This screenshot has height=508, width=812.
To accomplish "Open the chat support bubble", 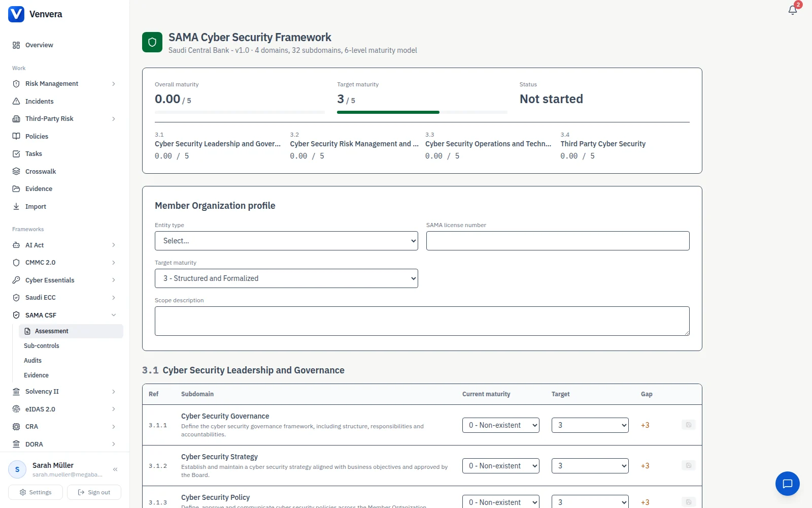I will tap(788, 484).
